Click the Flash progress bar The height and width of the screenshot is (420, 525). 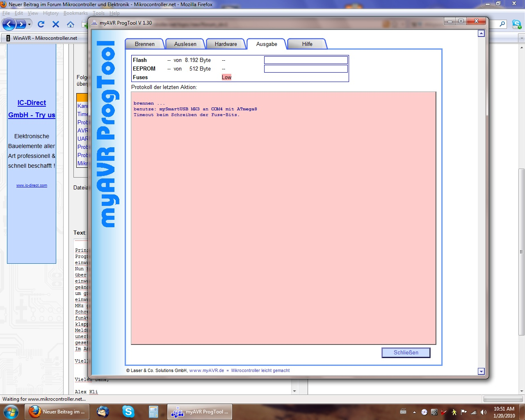pyautogui.click(x=306, y=60)
